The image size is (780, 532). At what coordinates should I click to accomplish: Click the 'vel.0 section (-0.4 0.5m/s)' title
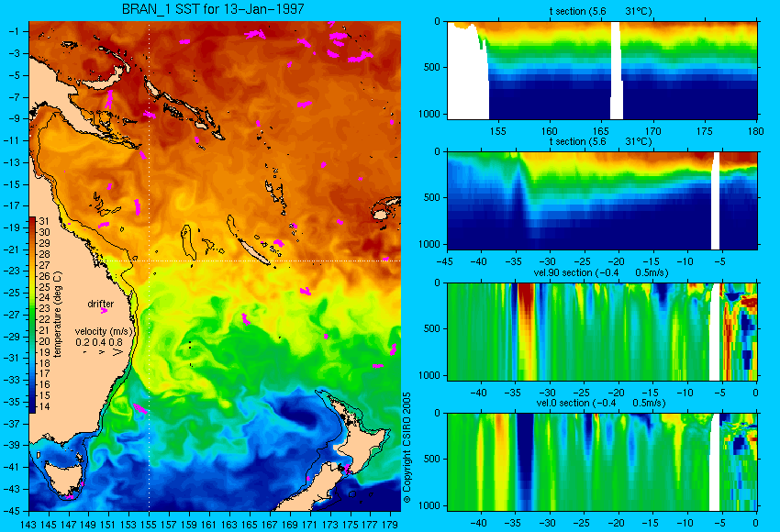pos(601,403)
